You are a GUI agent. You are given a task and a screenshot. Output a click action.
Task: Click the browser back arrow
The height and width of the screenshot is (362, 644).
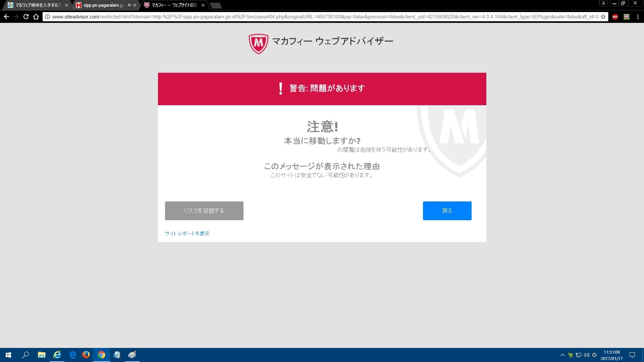[x=6, y=16]
